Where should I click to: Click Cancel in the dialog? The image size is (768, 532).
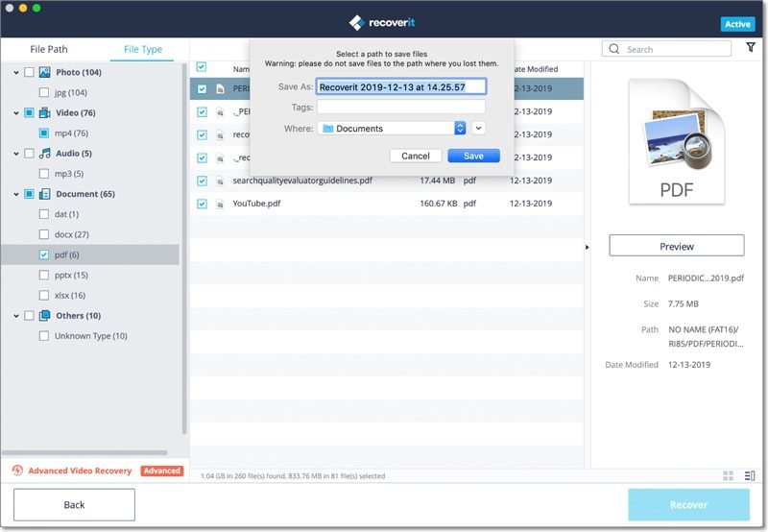coord(416,156)
